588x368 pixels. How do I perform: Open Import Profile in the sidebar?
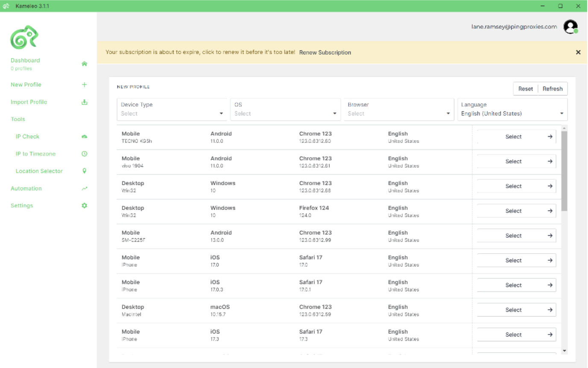tap(29, 102)
